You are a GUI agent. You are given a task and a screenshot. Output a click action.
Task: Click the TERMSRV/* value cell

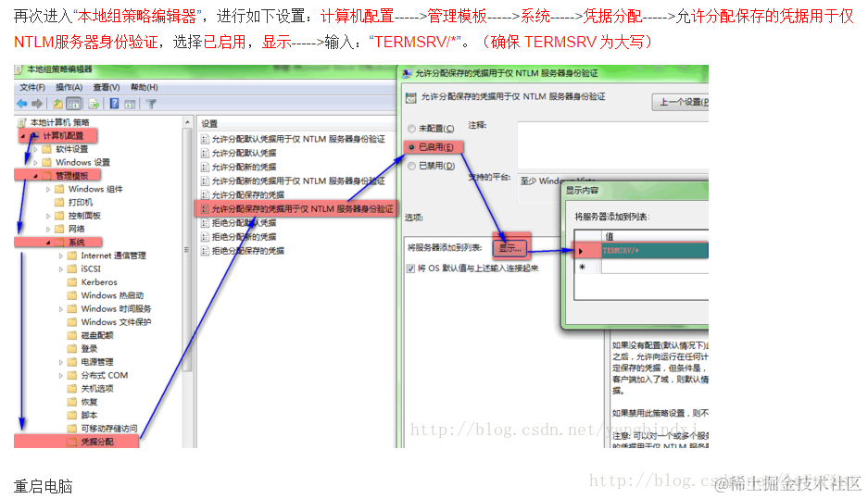655,251
